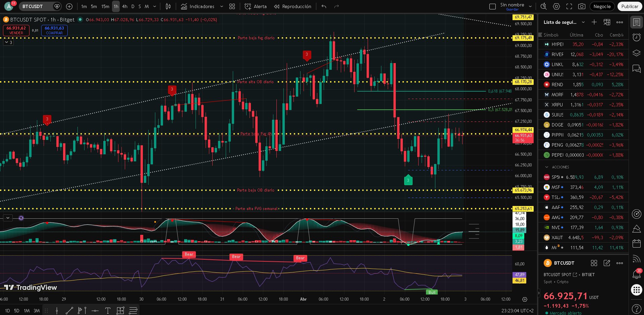The height and width of the screenshot is (315, 644).
Task: Switch to the 5m timeframe
Action: pos(94,6)
